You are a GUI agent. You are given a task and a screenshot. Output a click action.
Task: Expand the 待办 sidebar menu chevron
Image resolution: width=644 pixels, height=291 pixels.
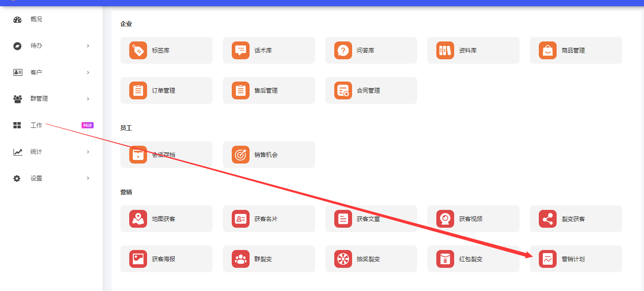point(88,46)
